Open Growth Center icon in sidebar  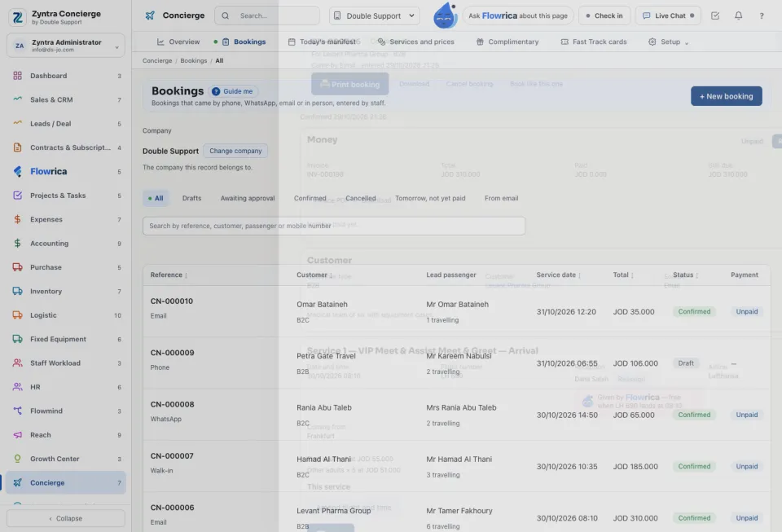coord(17,459)
